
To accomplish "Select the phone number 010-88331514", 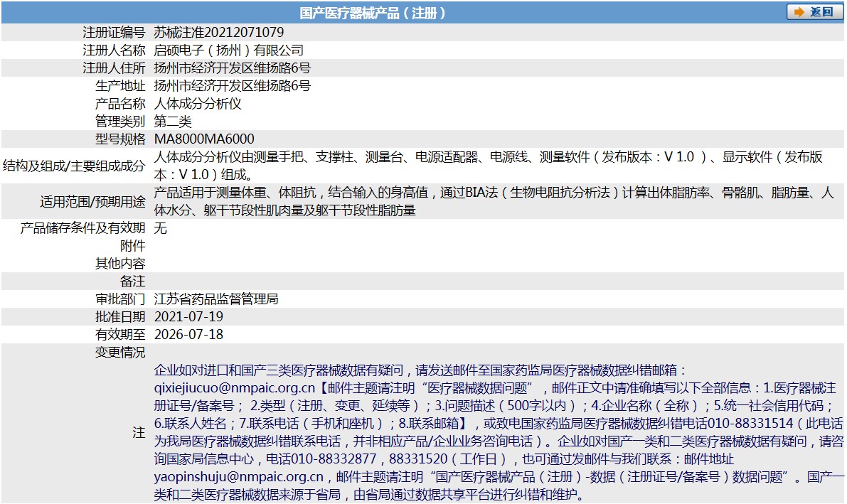I will [x=750, y=424].
